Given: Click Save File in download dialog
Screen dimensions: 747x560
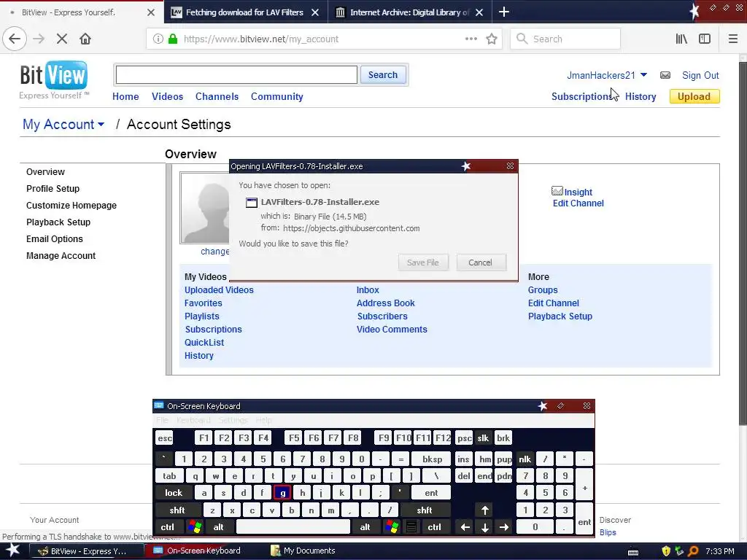Looking at the screenshot, I should [x=422, y=262].
